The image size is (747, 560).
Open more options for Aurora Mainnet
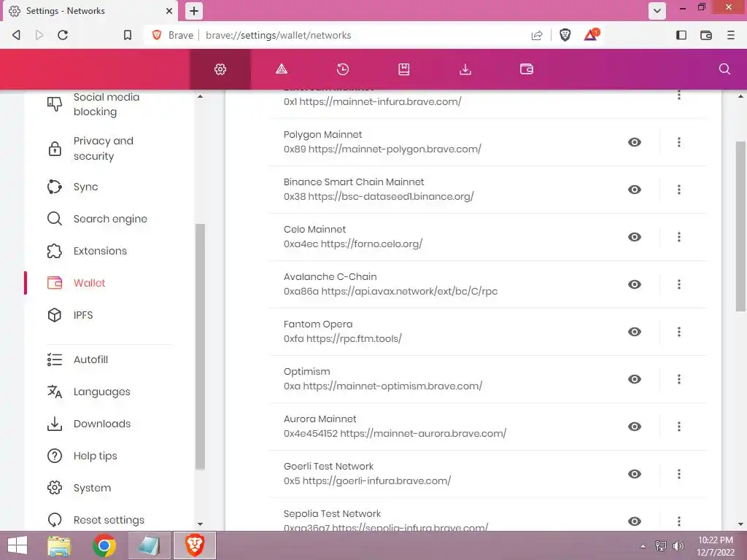pyautogui.click(x=679, y=426)
